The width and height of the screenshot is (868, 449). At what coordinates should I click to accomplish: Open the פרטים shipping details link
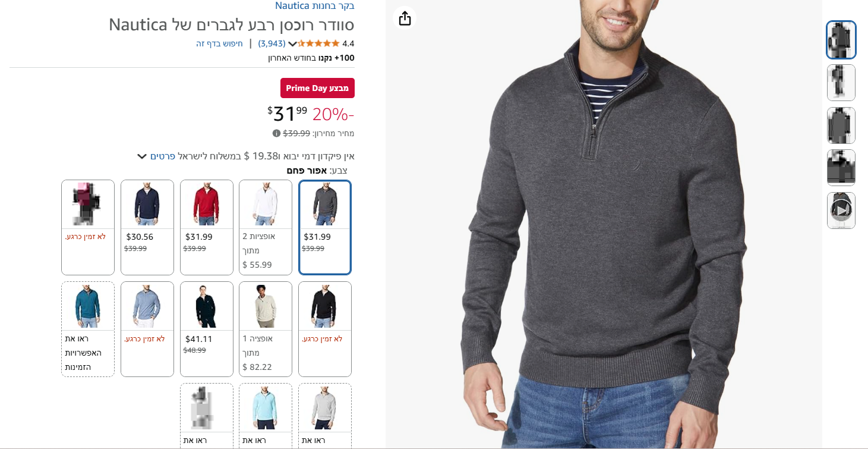click(x=162, y=156)
